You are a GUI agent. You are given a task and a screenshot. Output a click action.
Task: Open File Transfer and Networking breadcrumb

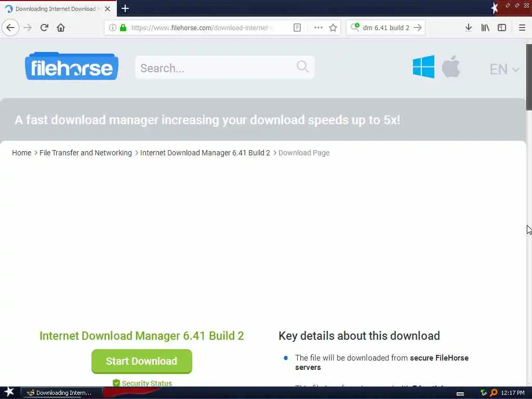86,153
